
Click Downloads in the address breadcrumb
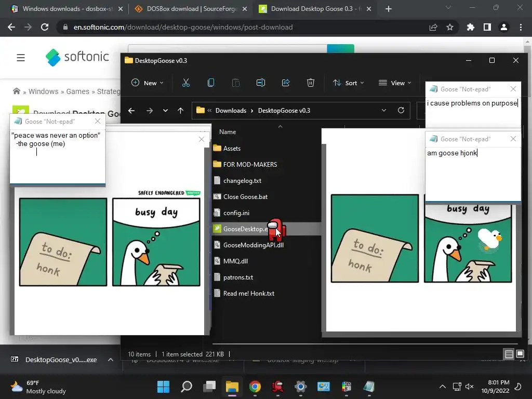[x=231, y=111]
